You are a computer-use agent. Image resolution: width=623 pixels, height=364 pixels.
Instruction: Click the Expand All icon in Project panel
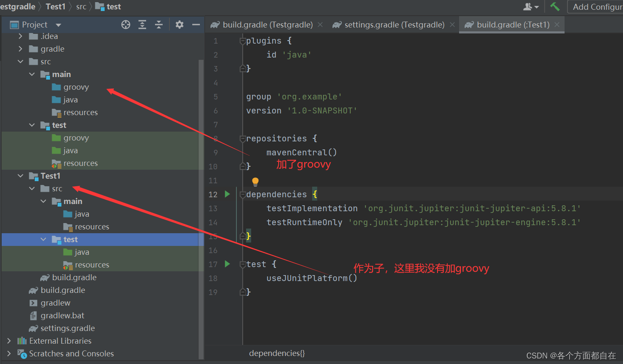click(x=142, y=25)
